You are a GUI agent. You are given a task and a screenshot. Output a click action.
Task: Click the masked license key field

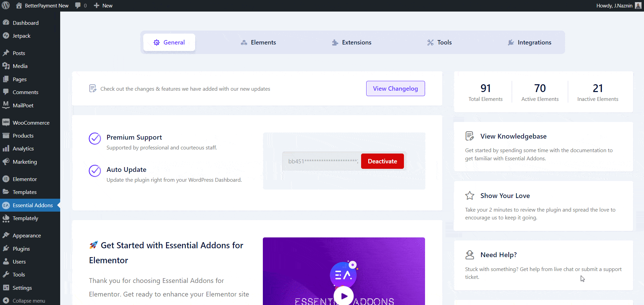321,161
